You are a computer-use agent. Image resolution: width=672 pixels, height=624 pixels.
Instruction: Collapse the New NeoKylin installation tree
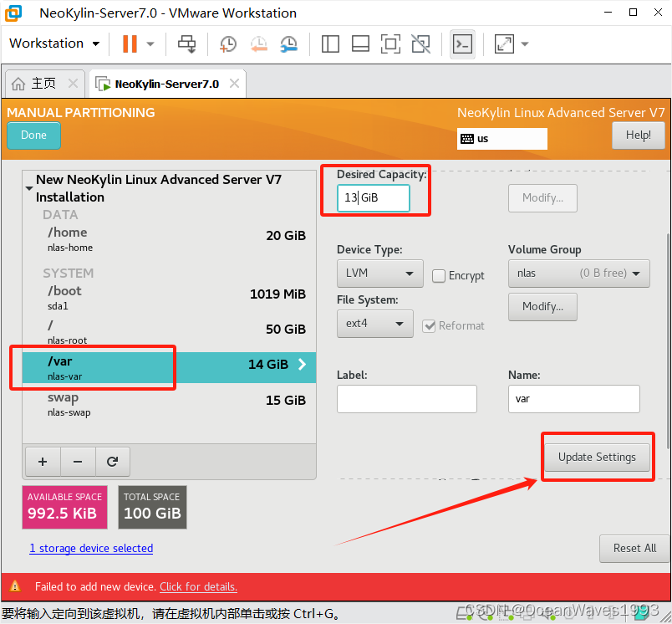(x=29, y=188)
